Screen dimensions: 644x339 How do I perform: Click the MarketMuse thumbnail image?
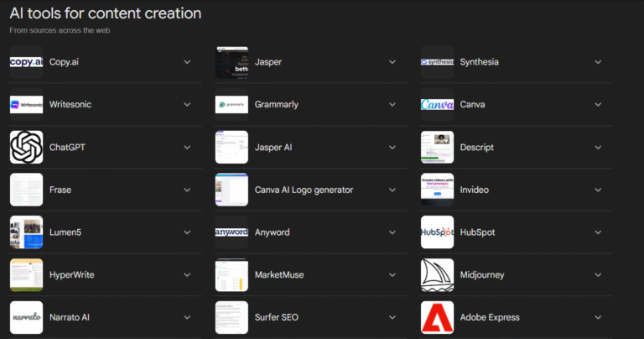tap(231, 275)
